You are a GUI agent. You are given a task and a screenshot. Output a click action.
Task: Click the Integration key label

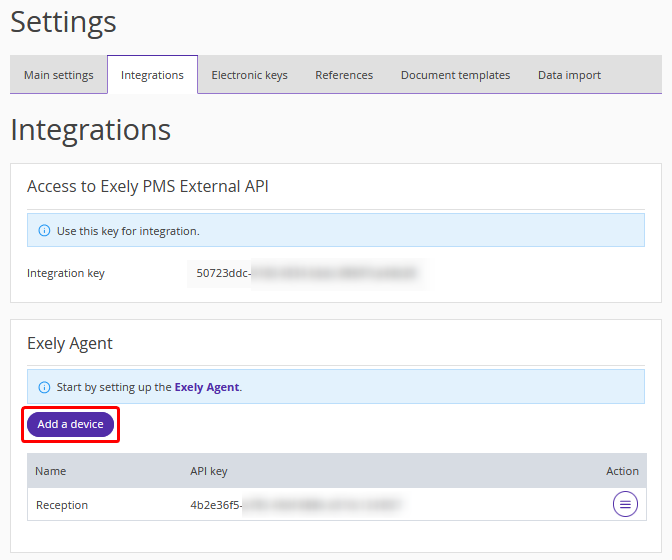[66, 273]
